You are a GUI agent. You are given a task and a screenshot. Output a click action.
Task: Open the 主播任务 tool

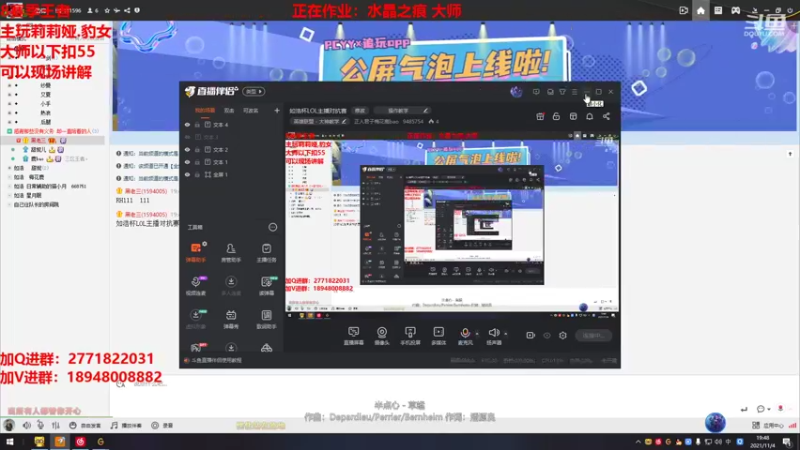tap(266, 253)
